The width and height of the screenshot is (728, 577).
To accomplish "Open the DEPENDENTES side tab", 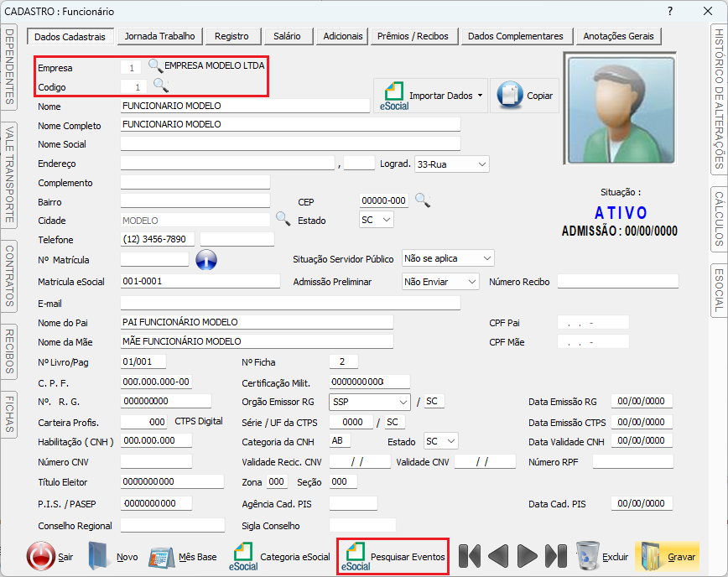I will point(10,67).
